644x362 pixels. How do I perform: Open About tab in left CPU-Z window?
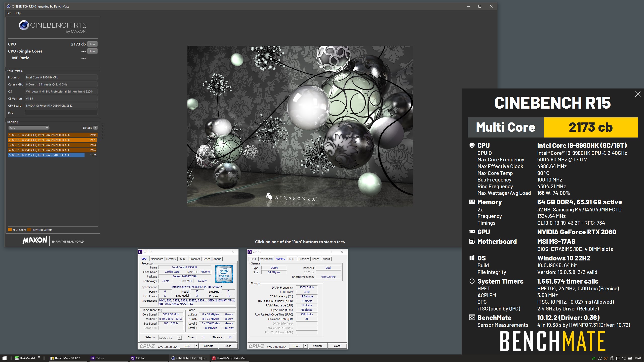217,259
